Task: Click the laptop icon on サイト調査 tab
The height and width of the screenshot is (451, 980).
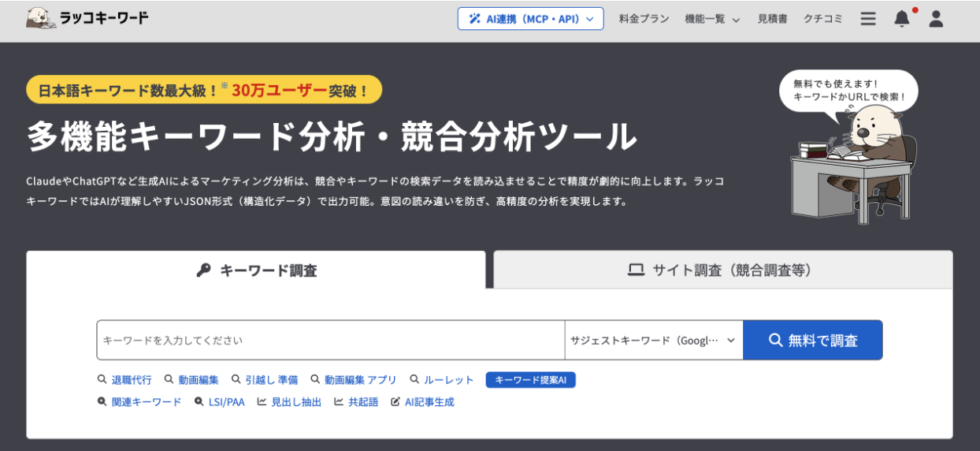Action: [x=636, y=270]
